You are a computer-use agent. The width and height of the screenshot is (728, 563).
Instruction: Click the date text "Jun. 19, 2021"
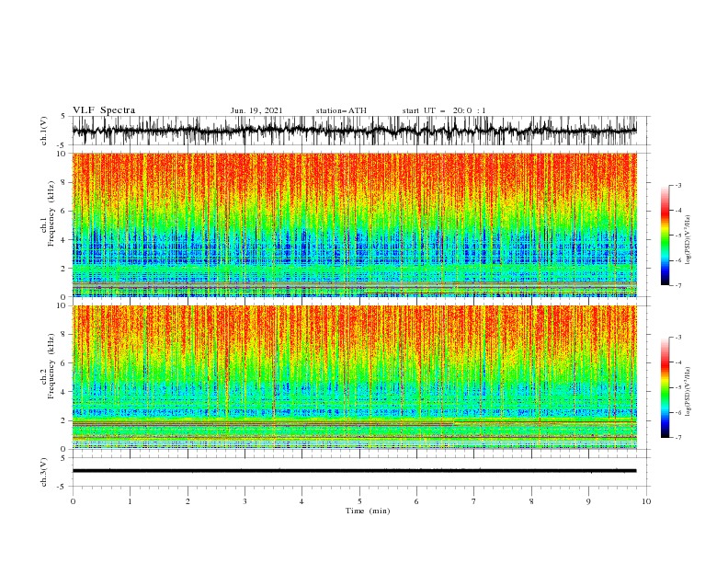click(x=256, y=110)
